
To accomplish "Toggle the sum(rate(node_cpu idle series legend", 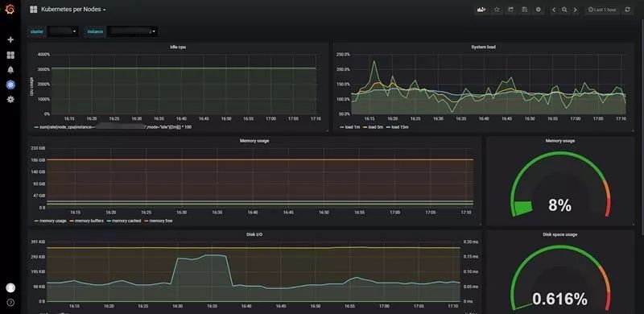I will tap(113, 127).
